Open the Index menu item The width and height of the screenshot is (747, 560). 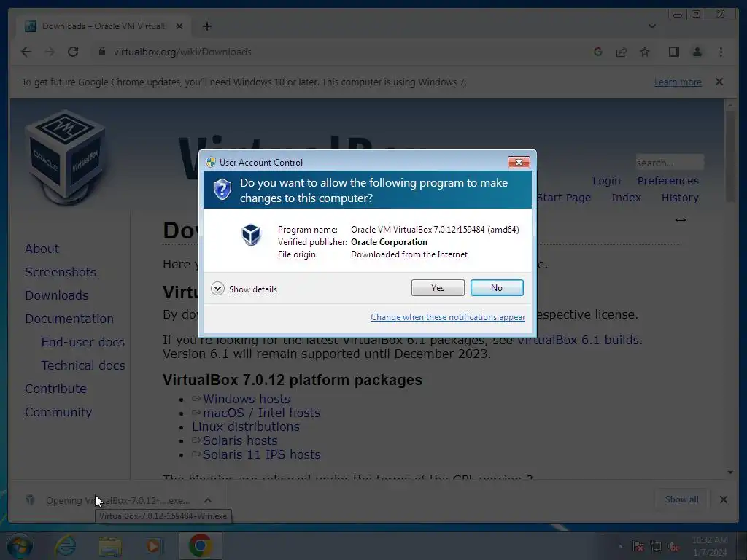[626, 198]
